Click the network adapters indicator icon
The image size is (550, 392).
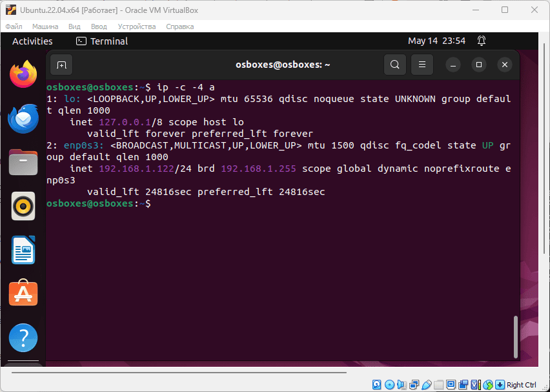click(414, 385)
